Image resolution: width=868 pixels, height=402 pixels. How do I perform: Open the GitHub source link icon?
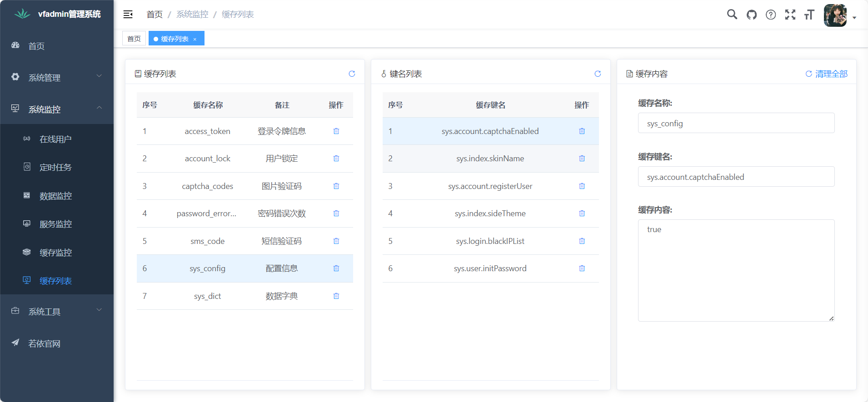click(x=752, y=15)
